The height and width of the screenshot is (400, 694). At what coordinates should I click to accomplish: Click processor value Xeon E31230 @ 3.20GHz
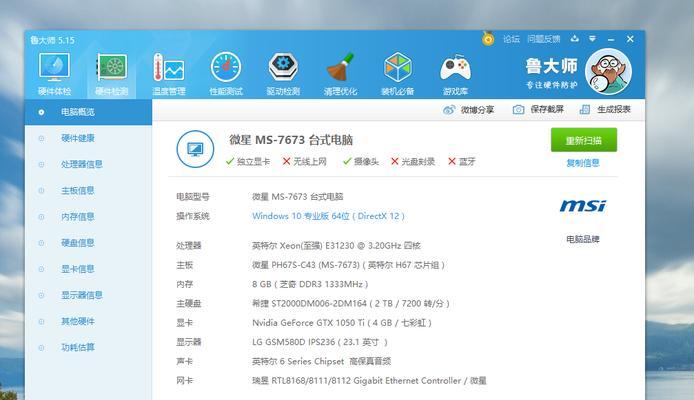[x=336, y=246]
